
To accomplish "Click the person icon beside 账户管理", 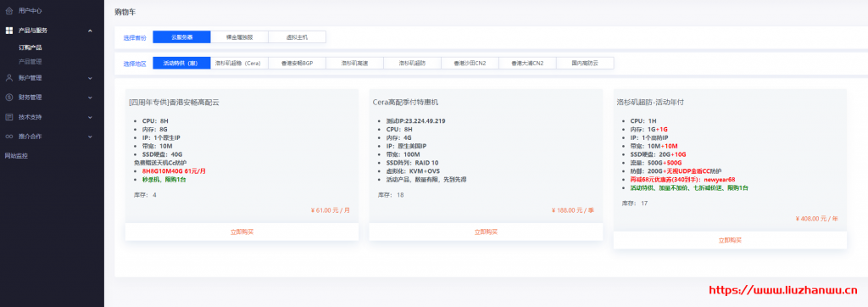I will coord(8,78).
